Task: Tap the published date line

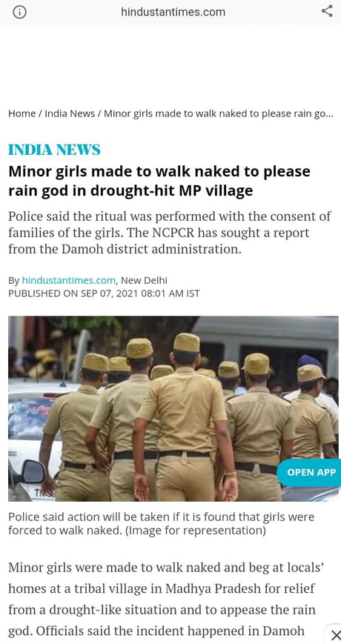Action: 104,293
